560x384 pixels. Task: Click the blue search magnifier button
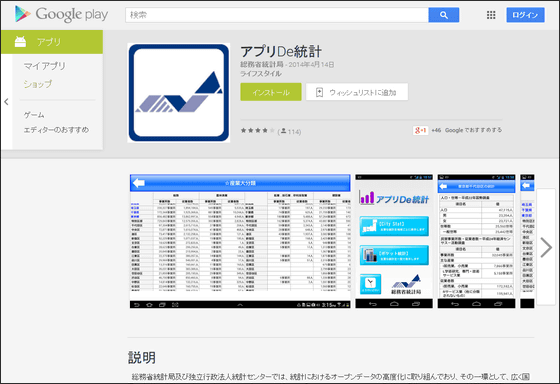(444, 15)
